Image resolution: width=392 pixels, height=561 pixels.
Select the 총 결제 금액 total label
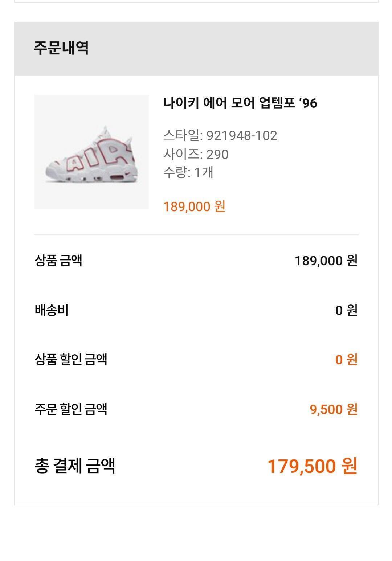[75, 466]
